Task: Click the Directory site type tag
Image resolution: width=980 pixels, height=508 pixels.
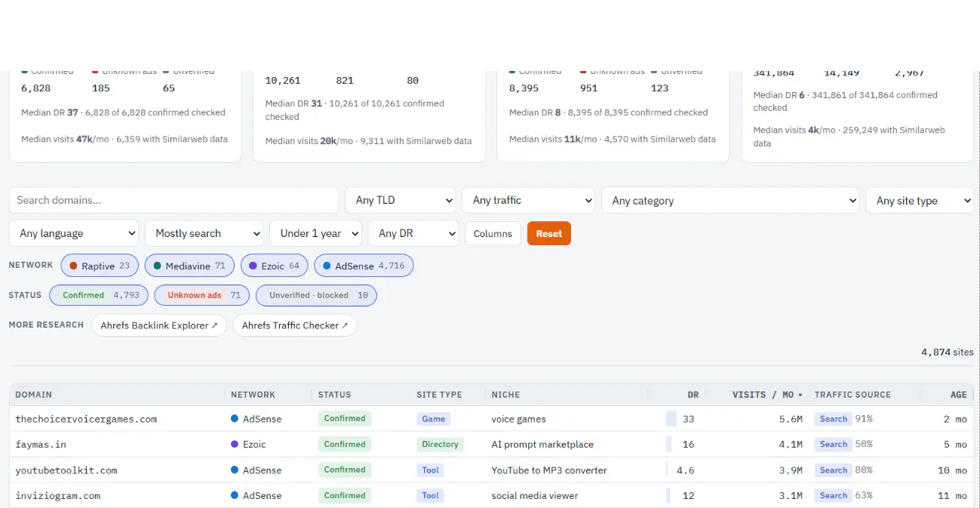Action: [x=440, y=445]
